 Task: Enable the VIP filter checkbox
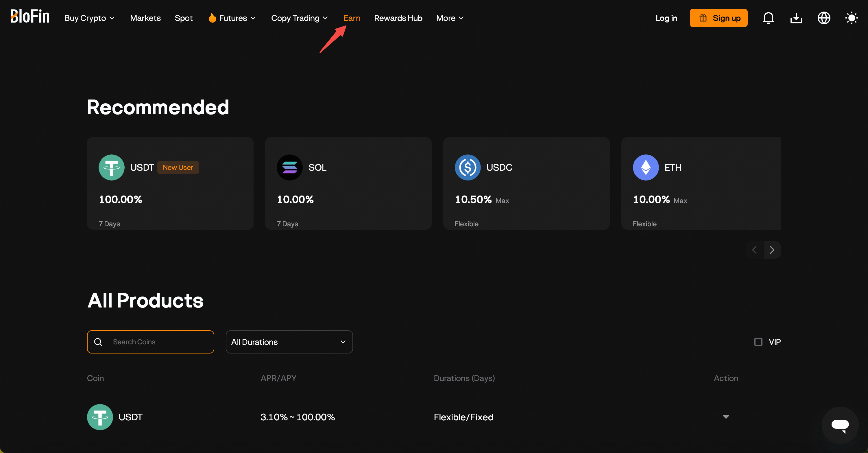coord(758,342)
